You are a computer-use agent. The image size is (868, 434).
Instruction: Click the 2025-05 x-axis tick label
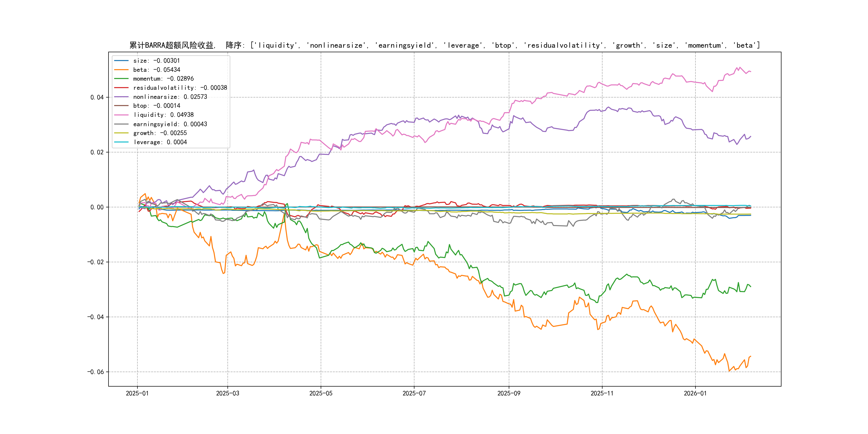(x=321, y=393)
